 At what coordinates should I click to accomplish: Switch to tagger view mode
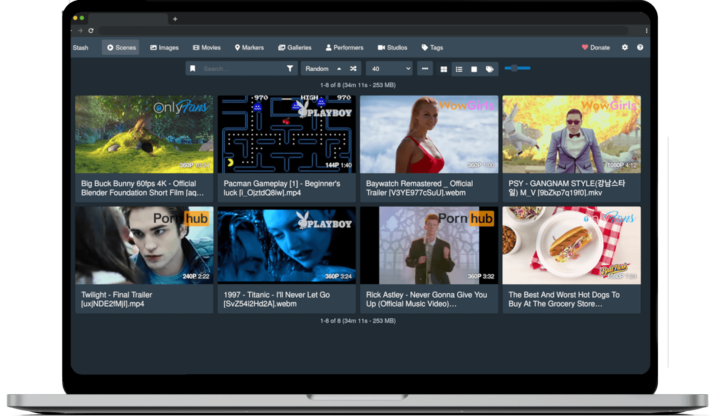(489, 69)
